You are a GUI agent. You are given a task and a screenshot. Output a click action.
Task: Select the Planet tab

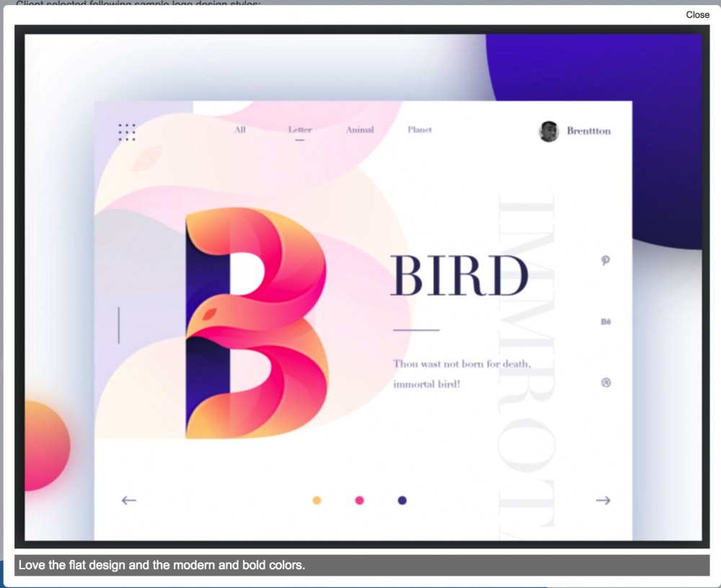(x=420, y=130)
